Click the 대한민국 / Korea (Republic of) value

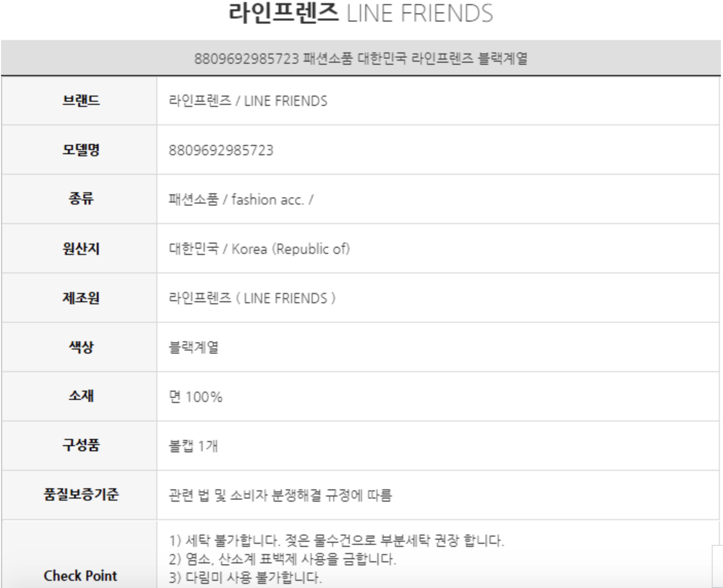point(259,249)
